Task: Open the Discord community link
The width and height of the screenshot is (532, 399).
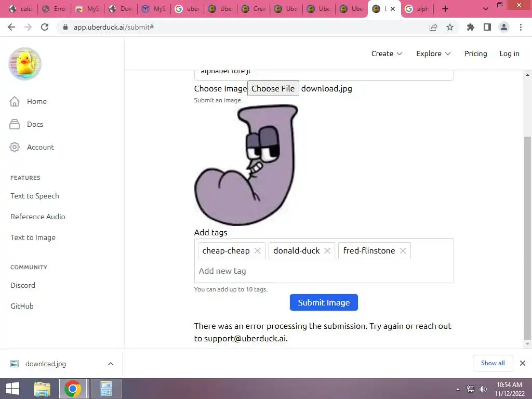Action: tap(23, 285)
